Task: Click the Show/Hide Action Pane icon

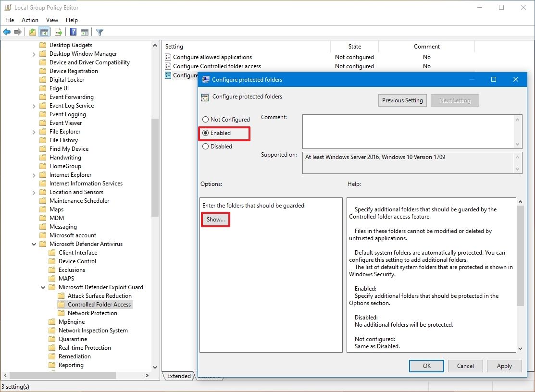Action: point(84,32)
